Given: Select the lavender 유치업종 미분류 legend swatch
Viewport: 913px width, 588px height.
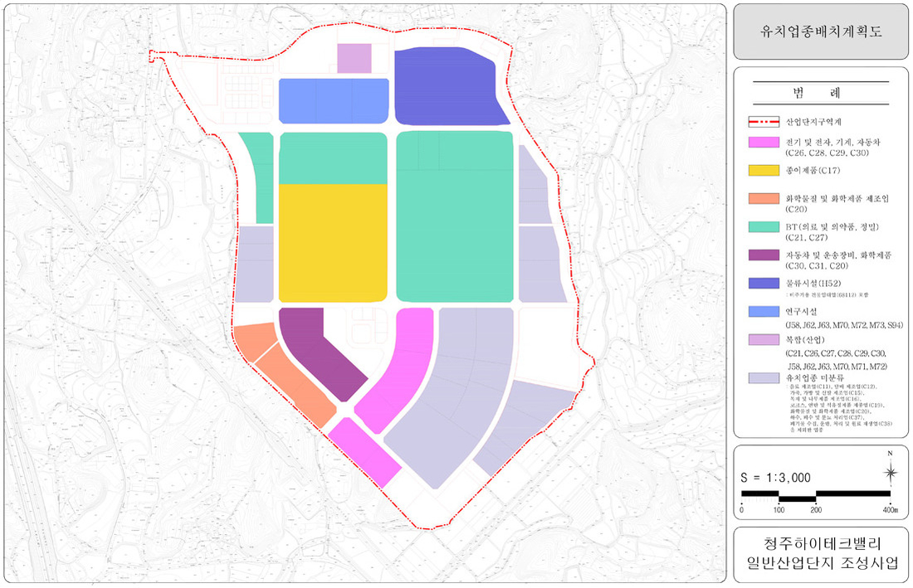Looking at the screenshot, I should point(764,376).
